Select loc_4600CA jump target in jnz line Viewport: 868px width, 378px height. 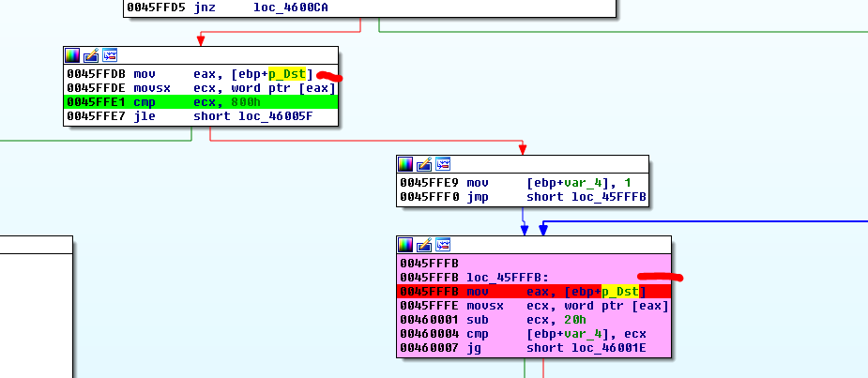(x=291, y=8)
